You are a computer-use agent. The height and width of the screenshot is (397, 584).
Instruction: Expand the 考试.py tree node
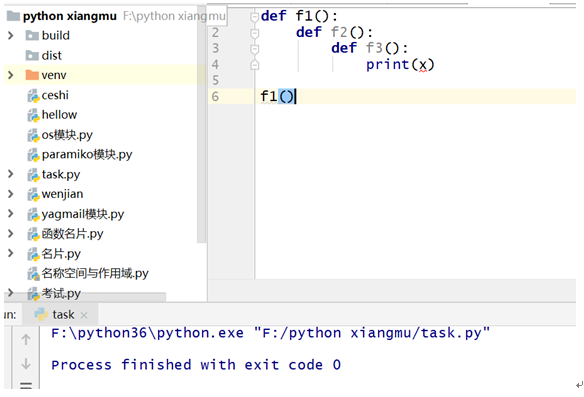tap(10, 293)
